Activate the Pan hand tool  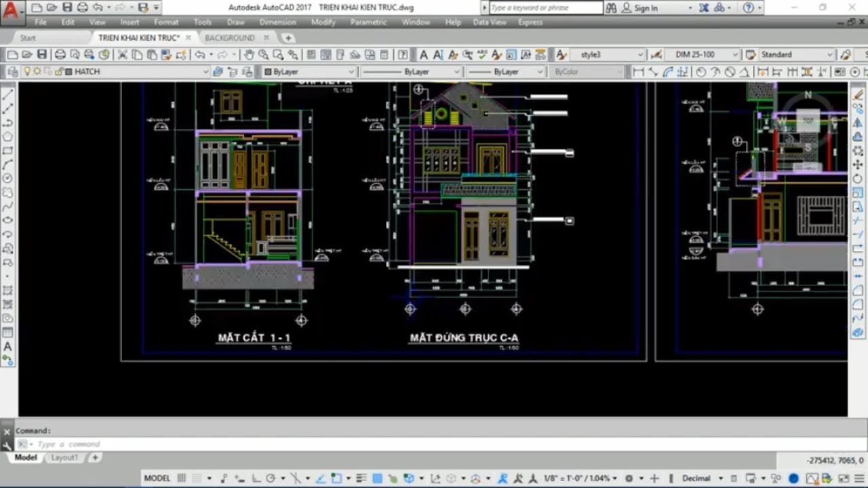(x=249, y=55)
